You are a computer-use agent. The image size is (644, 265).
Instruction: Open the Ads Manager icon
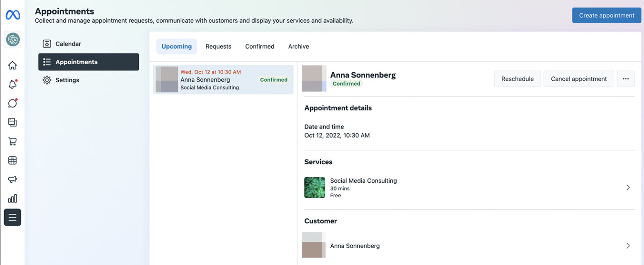point(12,160)
